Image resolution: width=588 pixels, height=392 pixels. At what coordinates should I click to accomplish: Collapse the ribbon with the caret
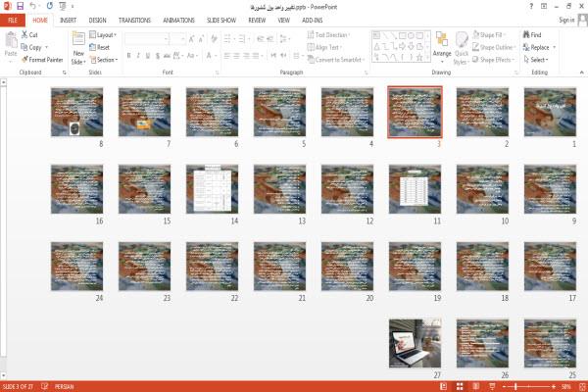pyautogui.click(x=581, y=72)
